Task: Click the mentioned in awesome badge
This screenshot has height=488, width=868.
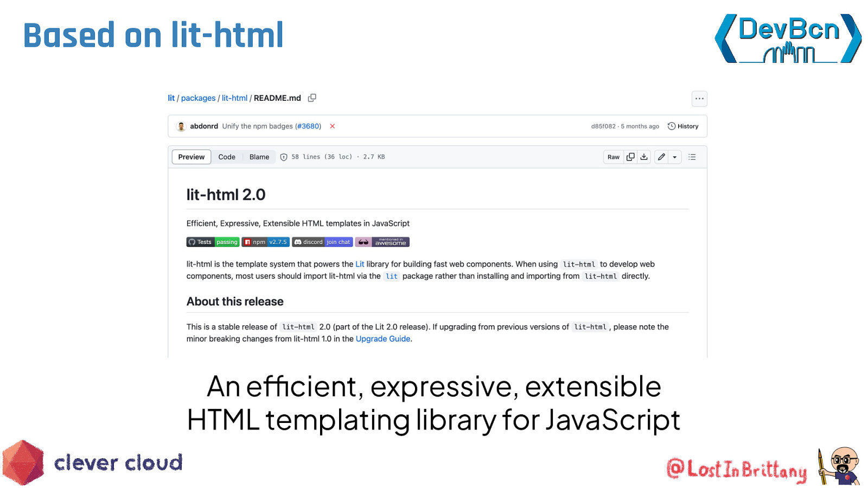Action: click(x=382, y=242)
